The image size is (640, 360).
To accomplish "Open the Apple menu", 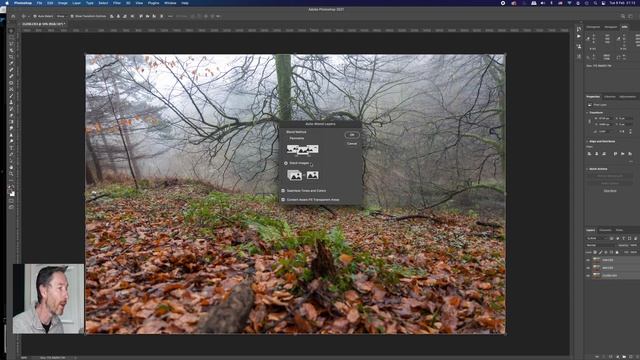I will (7, 3).
